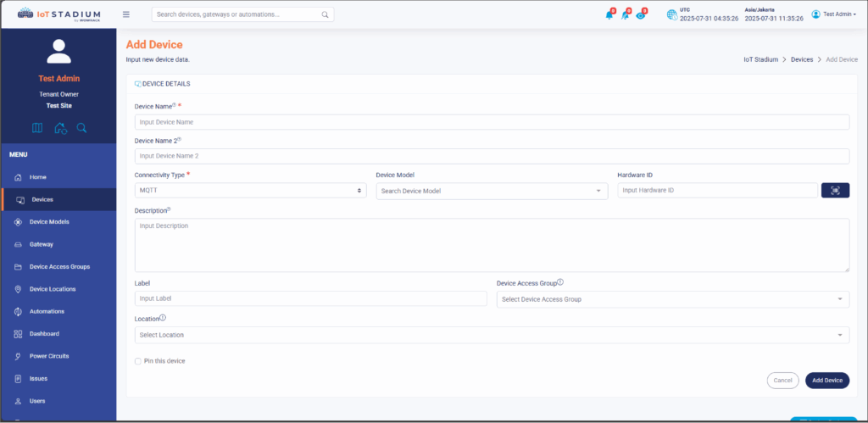Open the Select Device Access Group dropdown
The height and width of the screenshot is (423, 868).
coord(672,299)
